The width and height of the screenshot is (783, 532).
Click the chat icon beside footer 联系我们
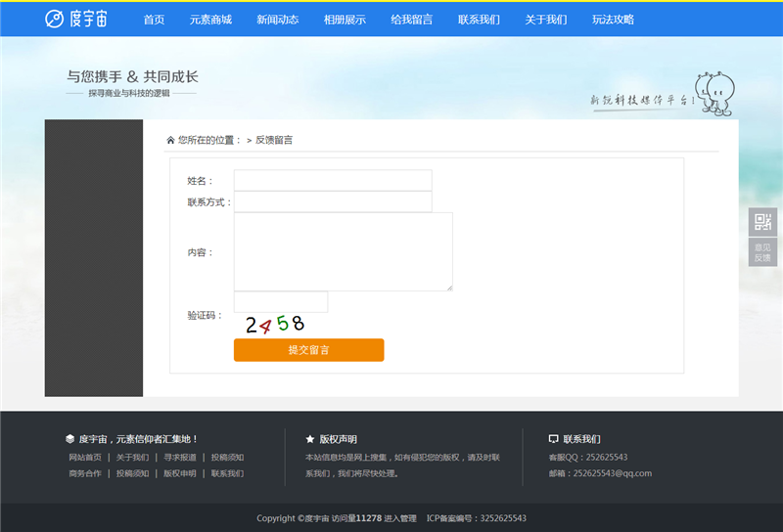[554, 439]
